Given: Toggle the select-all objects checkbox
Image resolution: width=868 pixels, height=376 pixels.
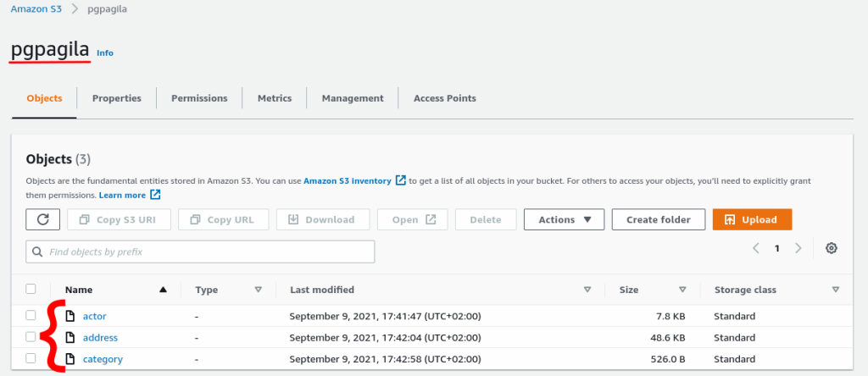Looking at the screenshot, I should (31, 289).
